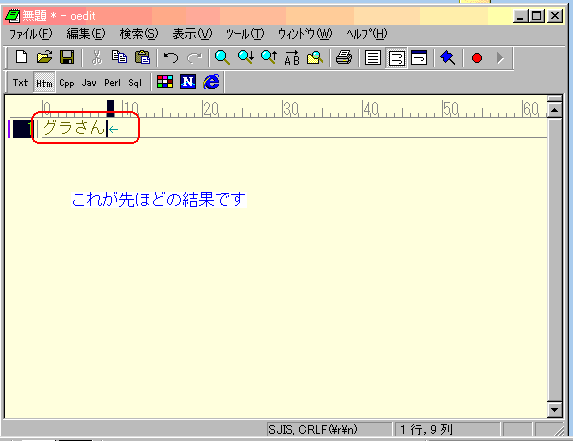Open a file with folder icon

(45, 58)
